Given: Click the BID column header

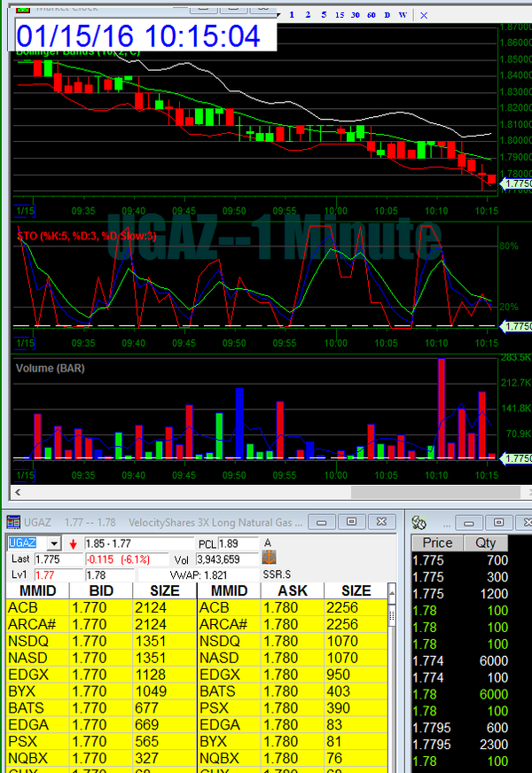Looking at the screenshot, I should pyautogui.click(x=100, y=590).
